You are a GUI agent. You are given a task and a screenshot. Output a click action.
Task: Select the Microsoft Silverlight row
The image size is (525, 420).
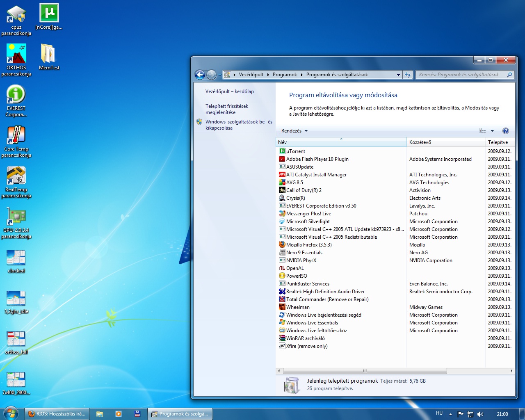[395, 221]
